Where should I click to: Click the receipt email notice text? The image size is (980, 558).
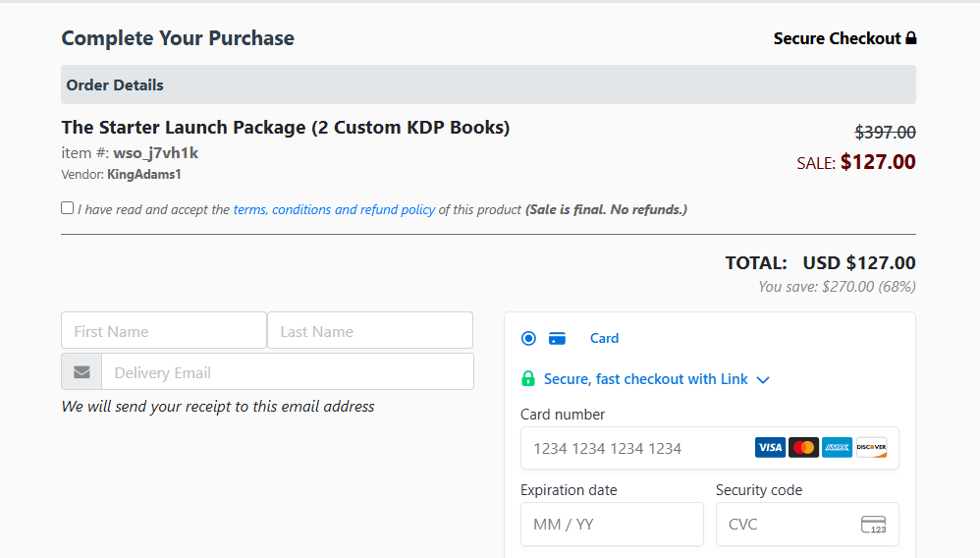pos(217,407)
